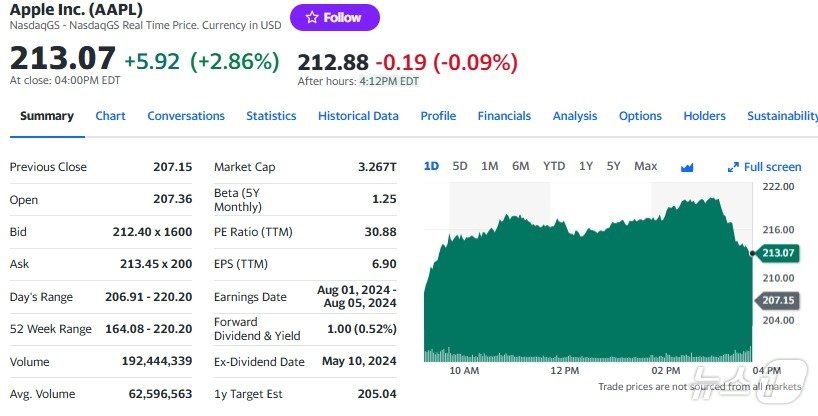Go to the Statistics tab
Image resolution: width=818 pixels, height=416 pixels.
271,116
